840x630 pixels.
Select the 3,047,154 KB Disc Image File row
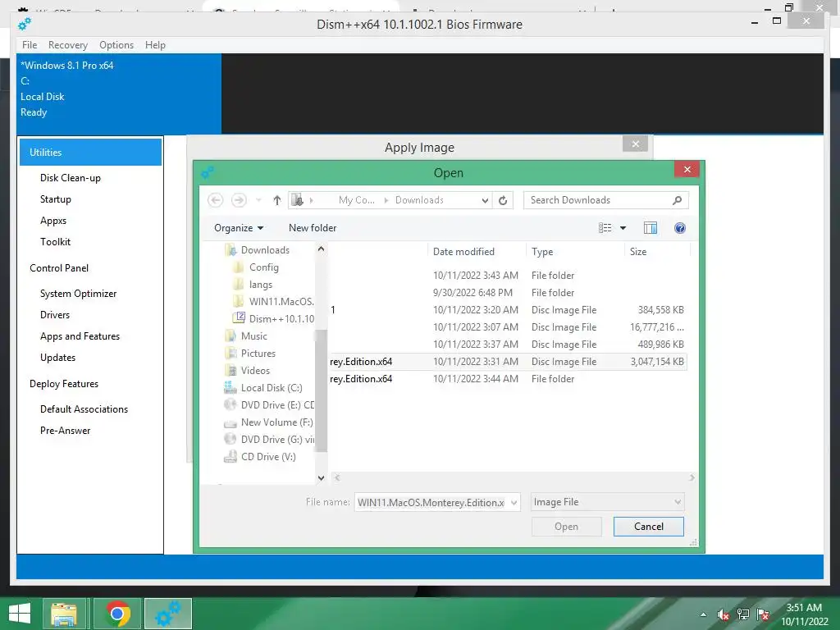click(x=507, y=362)
